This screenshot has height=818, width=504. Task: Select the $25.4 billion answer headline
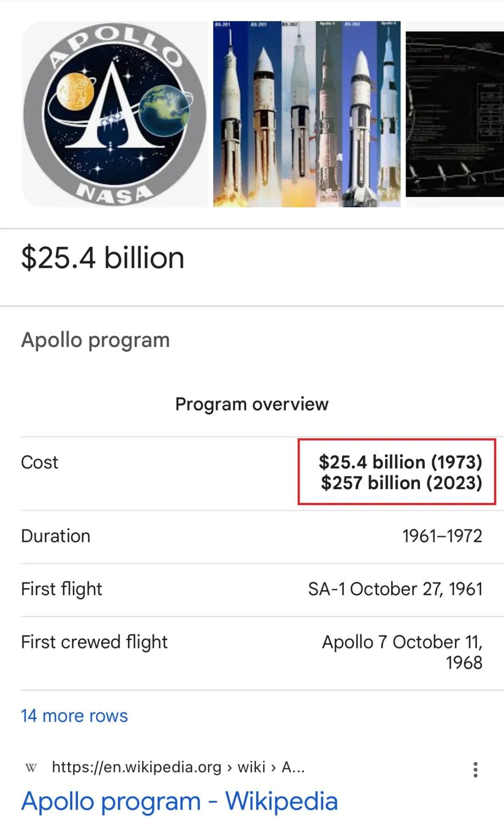point(103,258)
